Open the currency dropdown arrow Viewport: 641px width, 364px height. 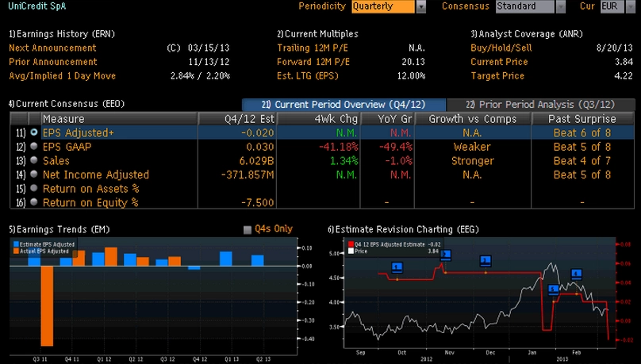click(x=631, y=6)
